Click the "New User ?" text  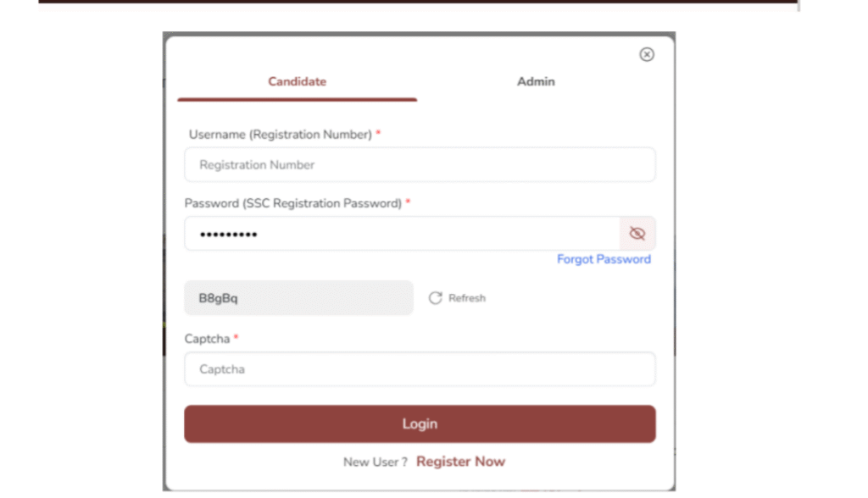coord(375,462)
